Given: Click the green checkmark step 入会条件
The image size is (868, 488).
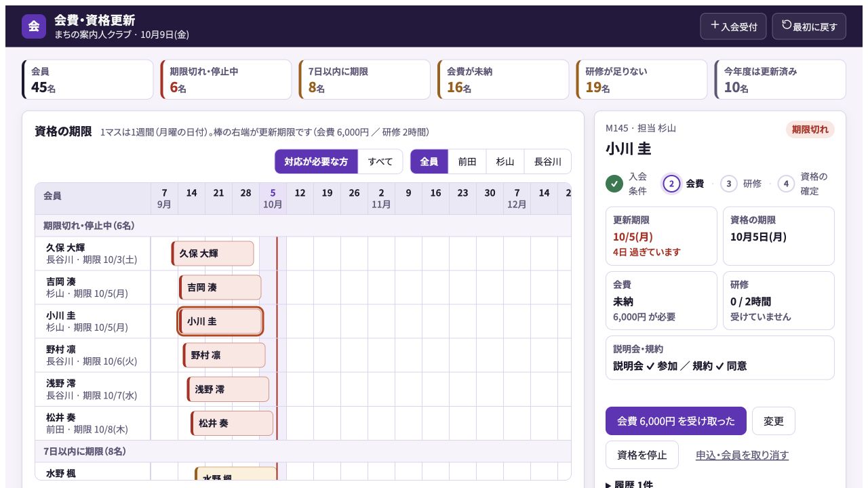Looking at the screenshot, I should (614, 184).
